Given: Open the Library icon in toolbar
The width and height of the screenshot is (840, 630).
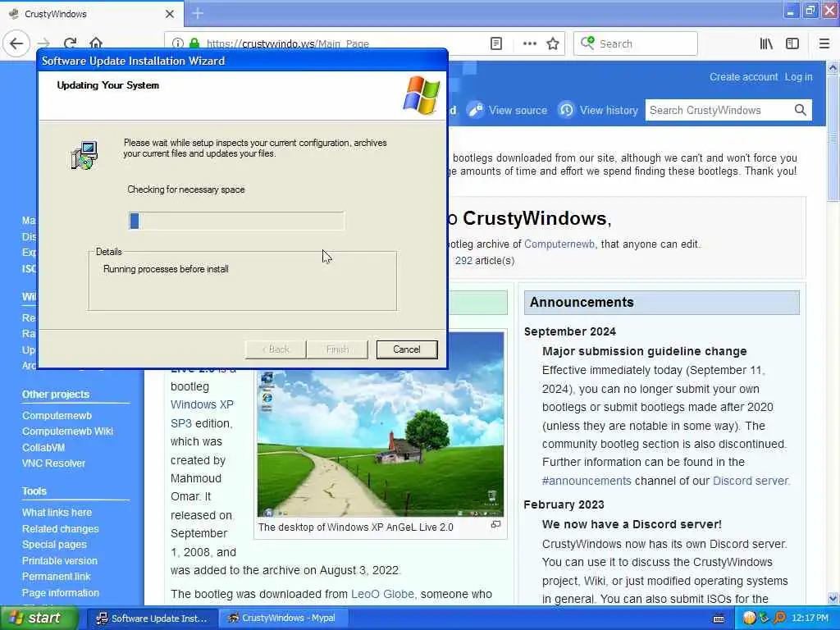Looking at the screenshot, I should pos(766,43).
